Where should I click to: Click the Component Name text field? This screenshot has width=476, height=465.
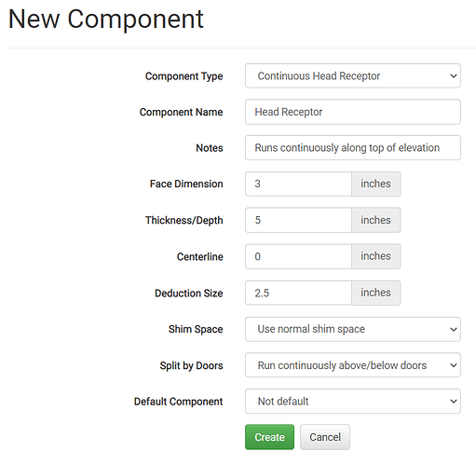click(x=353, y=112)
